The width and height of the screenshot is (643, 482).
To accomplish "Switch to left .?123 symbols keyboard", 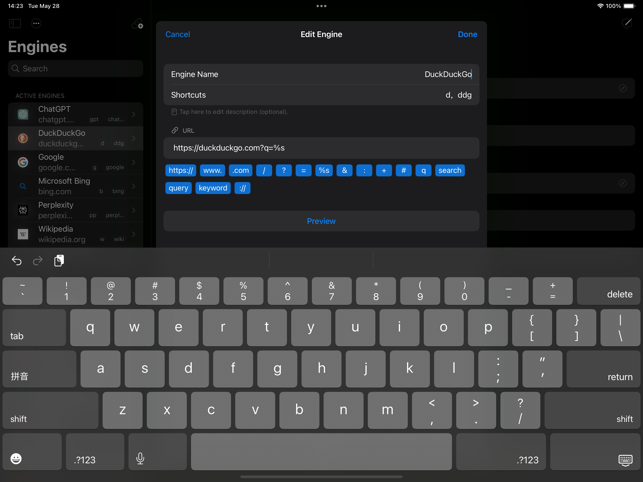I will pyautogui.click(x=95, y=452).
